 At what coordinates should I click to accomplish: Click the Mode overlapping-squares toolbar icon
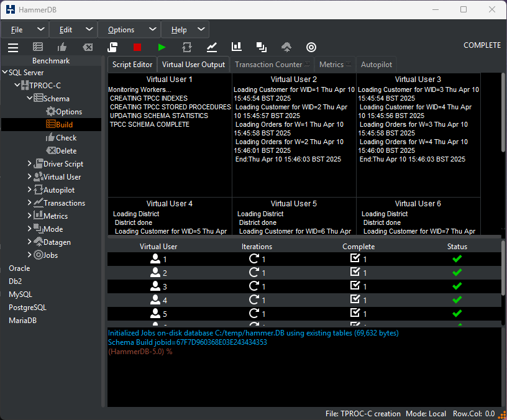(x=261, y=47)
